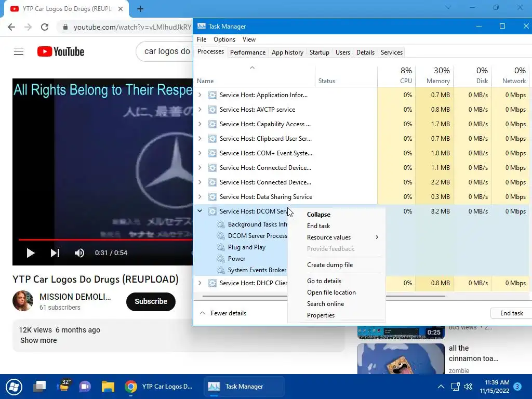Viewport: 532px width, 399px height.
Task: Switch to the Startup tab
Action: [x=320, y=52]
